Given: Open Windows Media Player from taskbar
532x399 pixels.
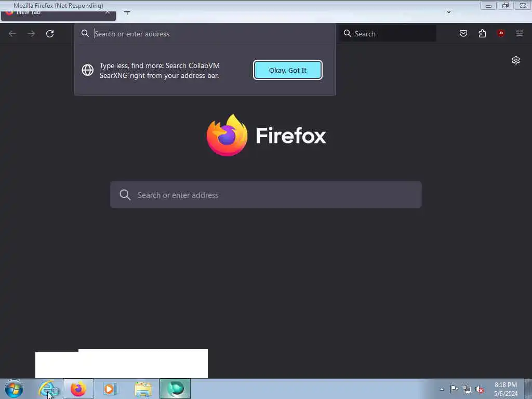Looking at the screenshot, I should tap(110, 389).
